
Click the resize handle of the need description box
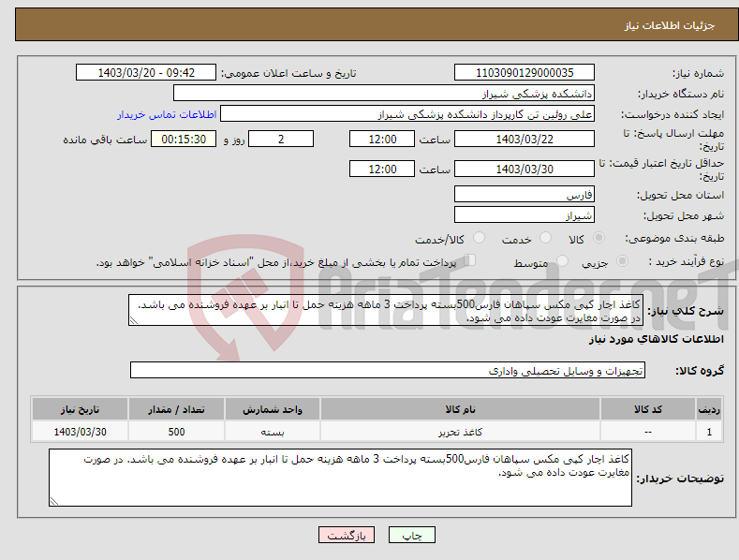click(x=133, y=321)
